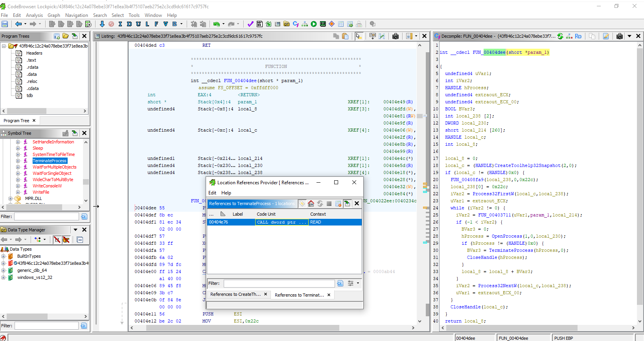
Task: Click the camera snapshot icon in Listing header
Action: [x=396, y=36]
